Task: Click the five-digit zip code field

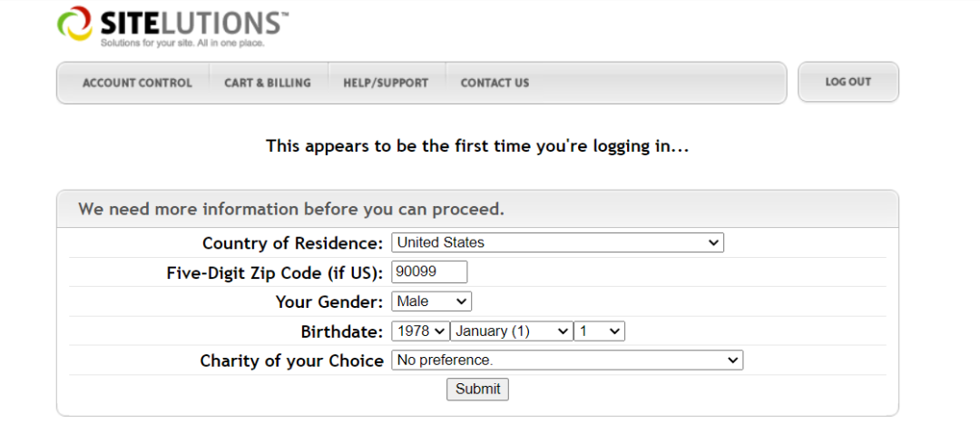Action: tap(429, 272)
